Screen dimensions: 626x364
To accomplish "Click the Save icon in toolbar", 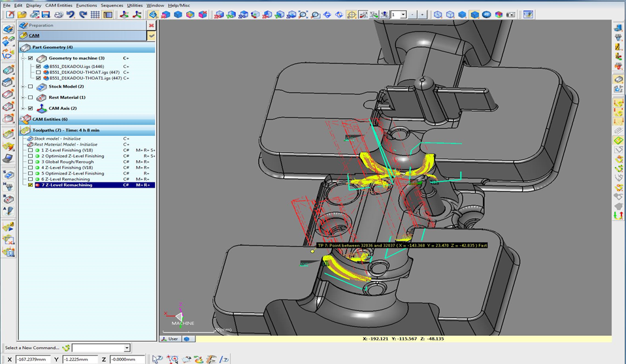I will point(46,14).
